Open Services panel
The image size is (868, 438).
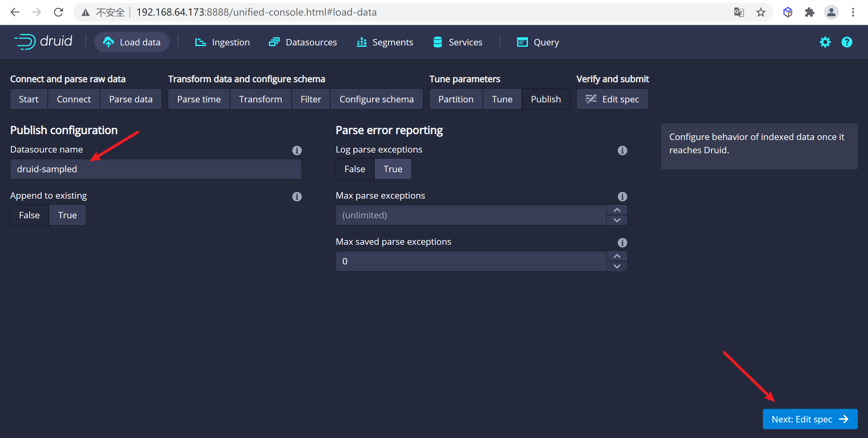tap(458, 42)
